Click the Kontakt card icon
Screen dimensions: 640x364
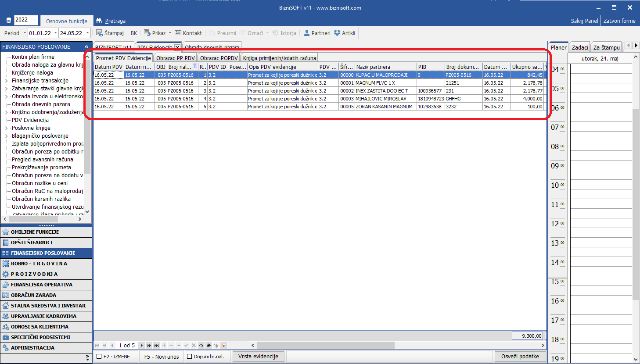178,33
